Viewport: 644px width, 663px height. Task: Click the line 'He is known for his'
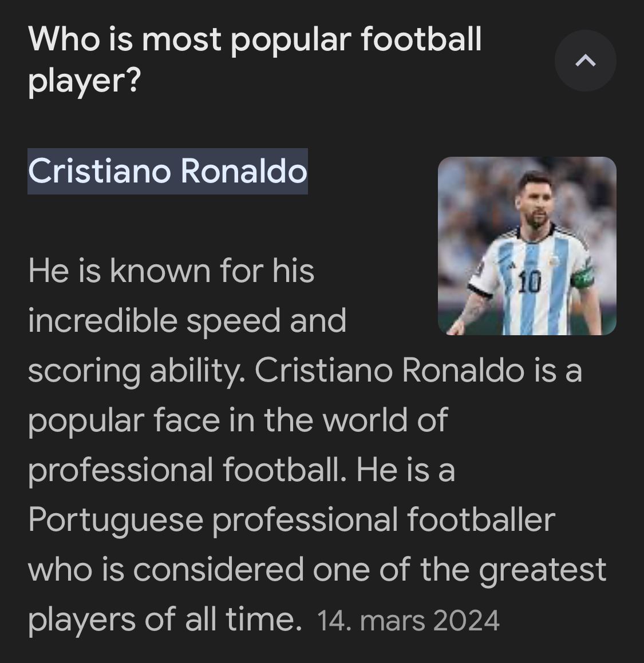pos(171,271)
